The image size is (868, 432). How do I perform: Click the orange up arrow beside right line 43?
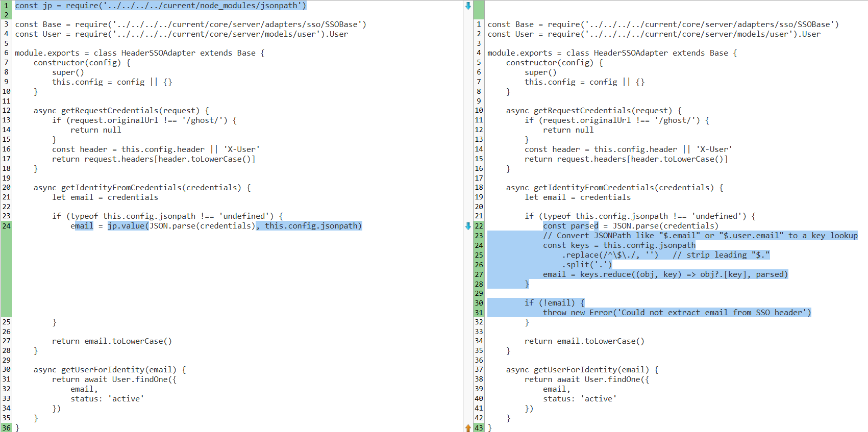[468, 428]
